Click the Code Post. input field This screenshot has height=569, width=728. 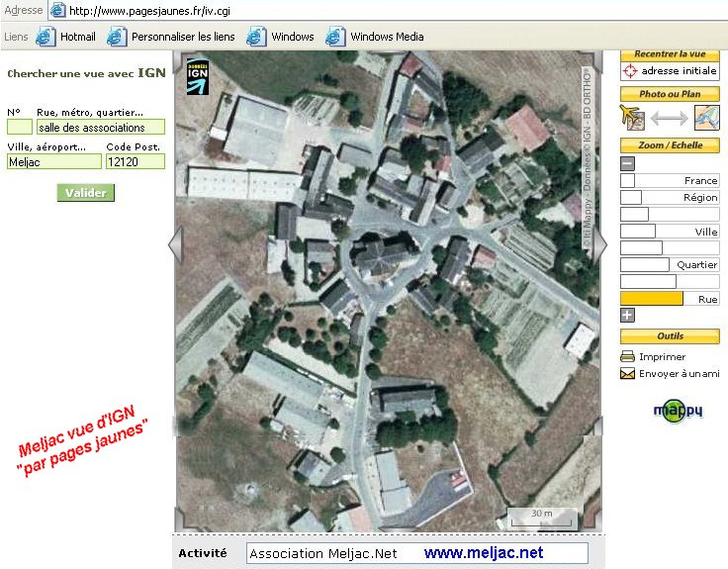[x=135, y=161]
